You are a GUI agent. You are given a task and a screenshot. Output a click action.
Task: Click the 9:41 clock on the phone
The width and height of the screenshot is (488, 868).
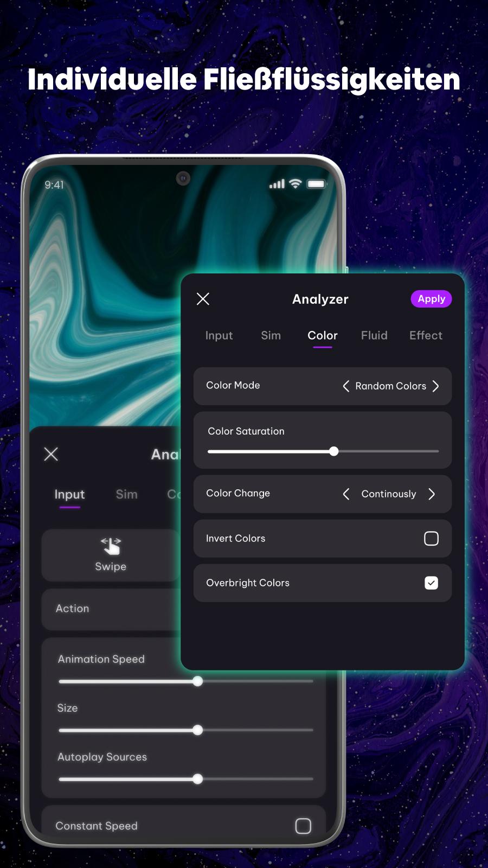pos(54,185)
